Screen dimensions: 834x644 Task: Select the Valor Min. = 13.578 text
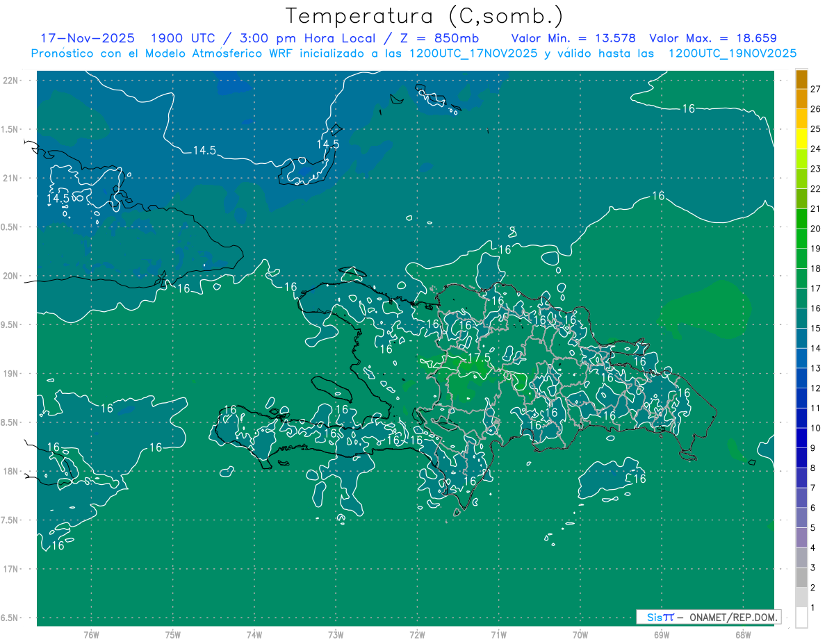[573, 38]
